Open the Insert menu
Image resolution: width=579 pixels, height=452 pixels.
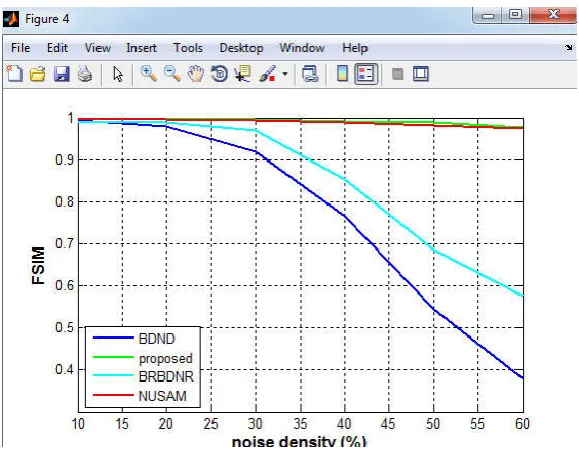pyautogui.click(x=141, y=48)
